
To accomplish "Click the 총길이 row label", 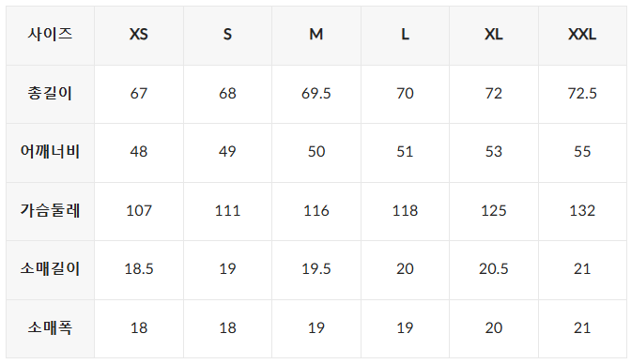I will click(51, 94).
